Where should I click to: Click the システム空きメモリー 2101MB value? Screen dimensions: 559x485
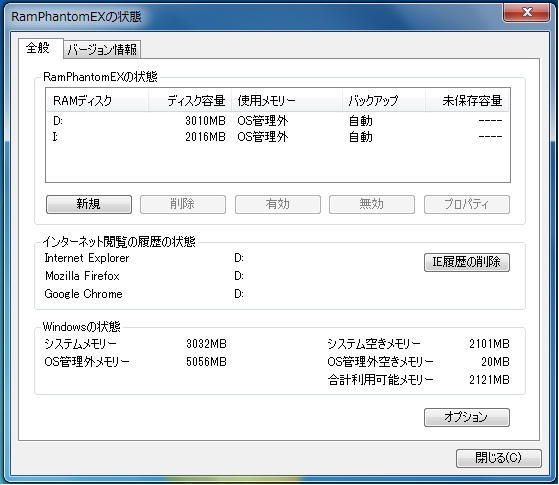pos(489,344)
